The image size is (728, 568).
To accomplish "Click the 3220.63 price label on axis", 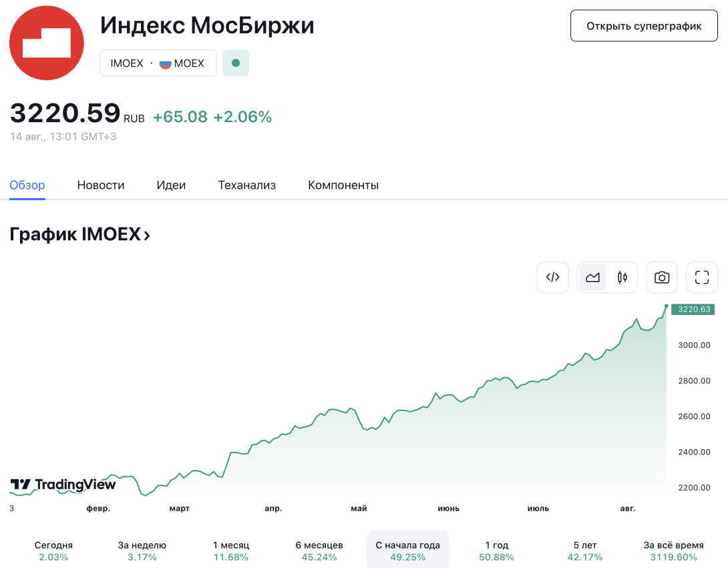I will [x=693, y=310].
